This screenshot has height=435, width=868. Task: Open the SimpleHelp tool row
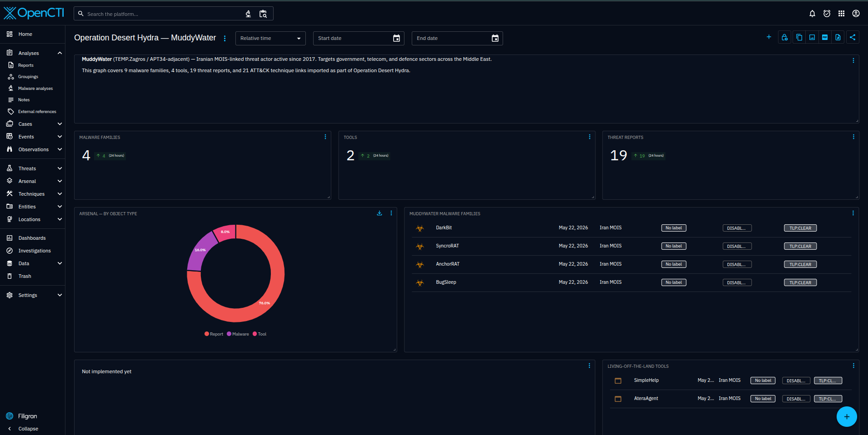click(730, 381)
